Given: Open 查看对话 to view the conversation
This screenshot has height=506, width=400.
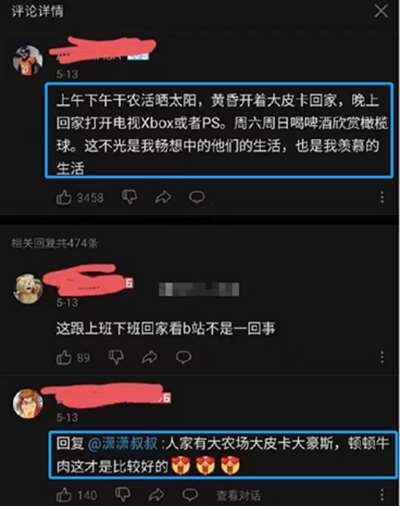Looking at the screenshot, I should tap(238, 496).
